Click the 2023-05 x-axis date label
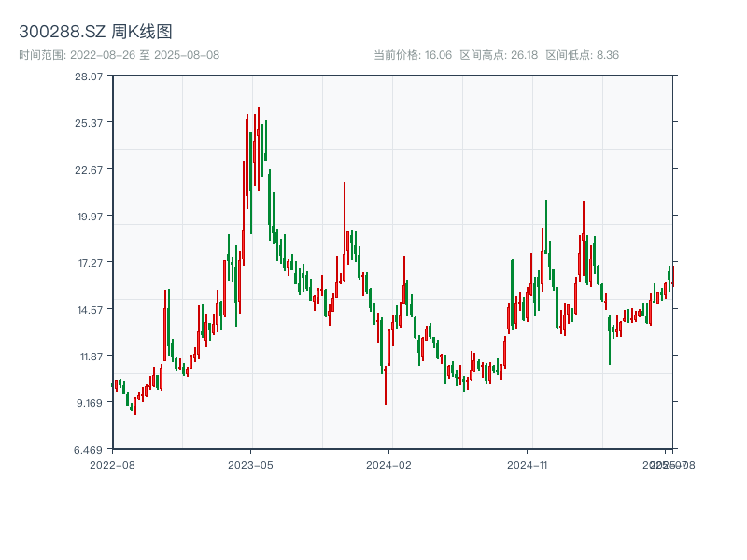The width and height of the screenshot is (747, 560). (250, 464)
